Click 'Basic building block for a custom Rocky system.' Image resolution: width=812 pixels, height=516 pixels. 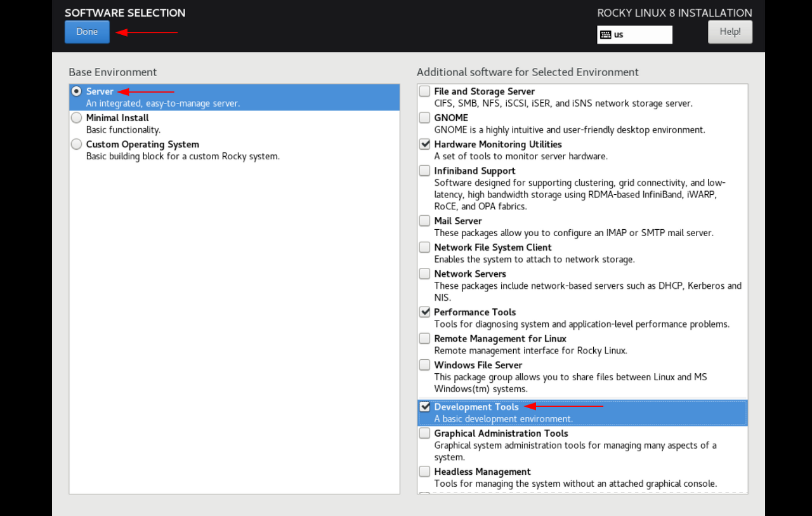tap(183, 156)
